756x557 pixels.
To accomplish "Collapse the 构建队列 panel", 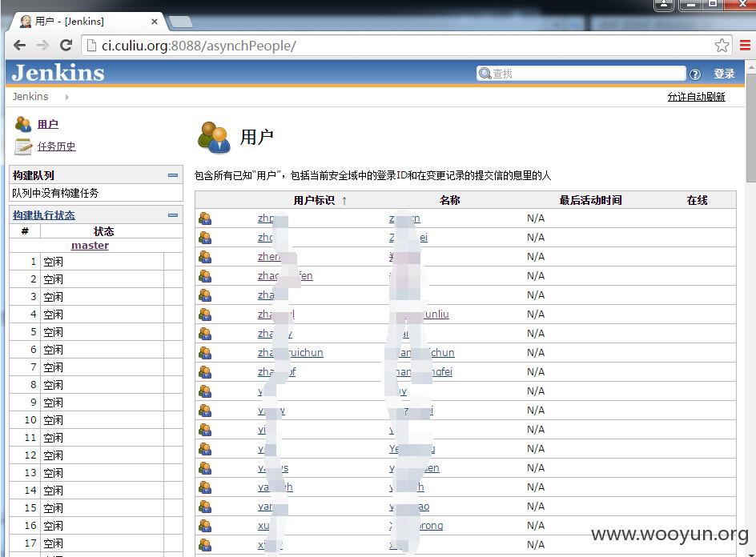I will tap(173, 175).
